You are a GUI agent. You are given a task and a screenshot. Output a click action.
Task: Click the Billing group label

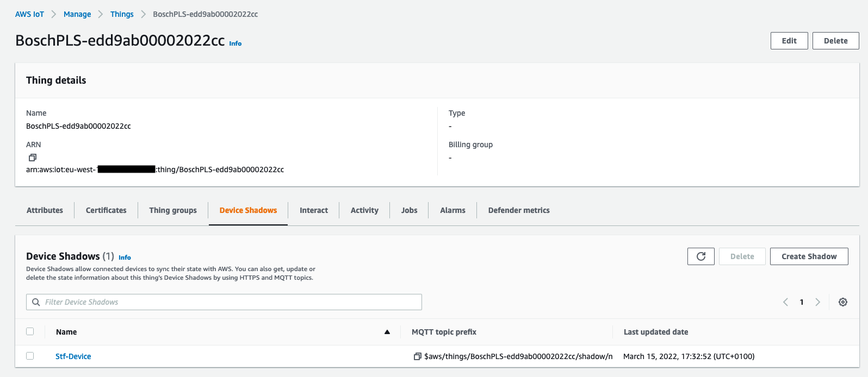click(x=470, y=144)
